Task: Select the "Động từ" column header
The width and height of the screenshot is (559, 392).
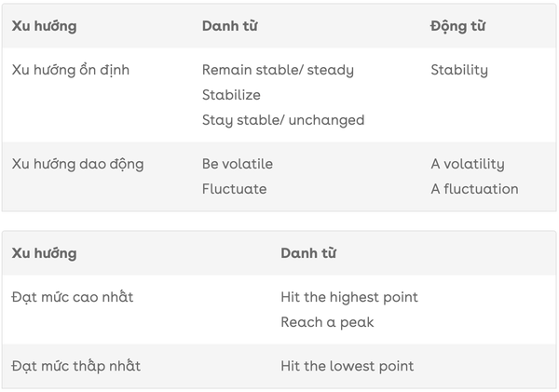Action: [458, 26]
